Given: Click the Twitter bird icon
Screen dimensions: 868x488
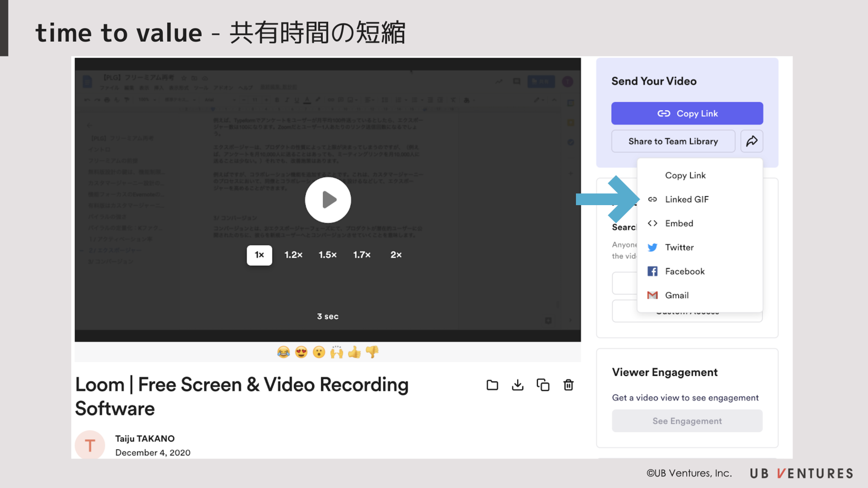Looking at the screenshot, I should (x=652, y=247).
